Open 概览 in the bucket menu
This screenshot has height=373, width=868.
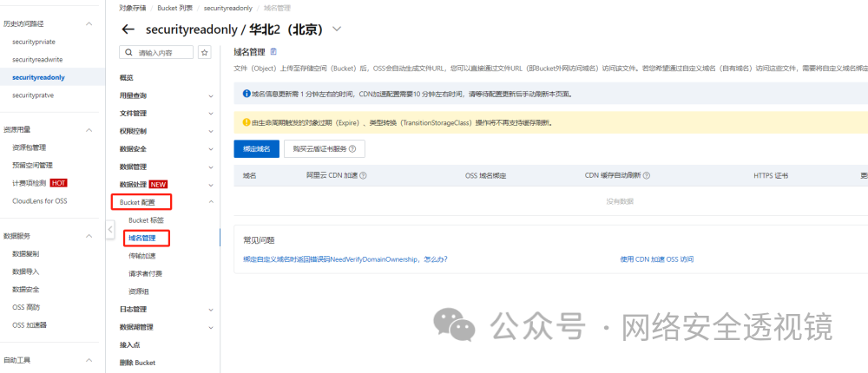pyautogui.click(x=126, y=77)
